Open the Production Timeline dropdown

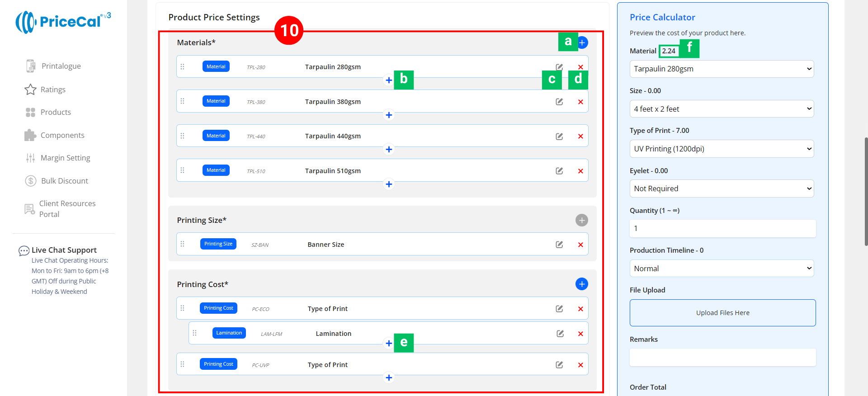[x=722, y=269]
